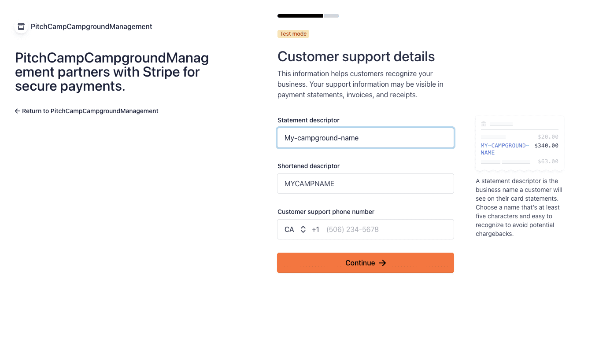Click the PitchCamp storefront logo icon
The width and height of the screenshot is (599, 364).
[x=21, y=27]
